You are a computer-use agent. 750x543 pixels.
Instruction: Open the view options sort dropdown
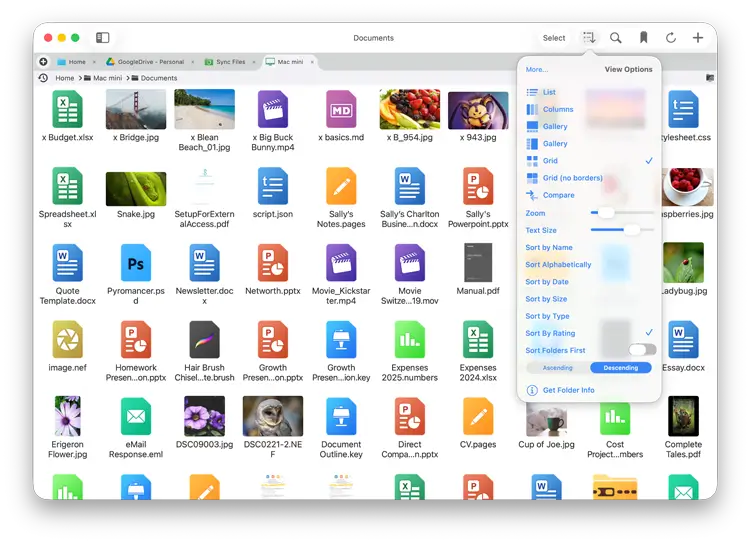pos(589,38)
